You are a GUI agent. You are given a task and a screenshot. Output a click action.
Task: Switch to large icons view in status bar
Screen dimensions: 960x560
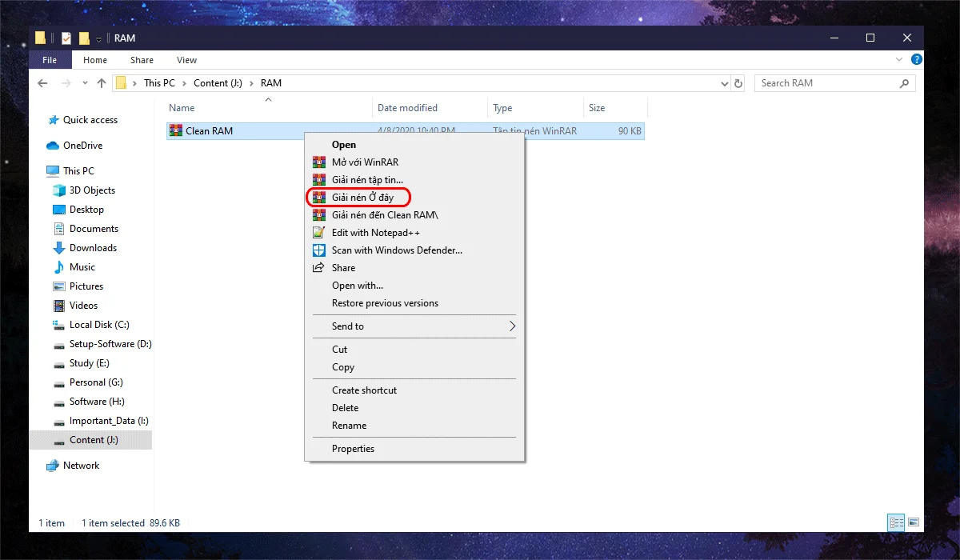pyautogui.click(x=914, y=523)
